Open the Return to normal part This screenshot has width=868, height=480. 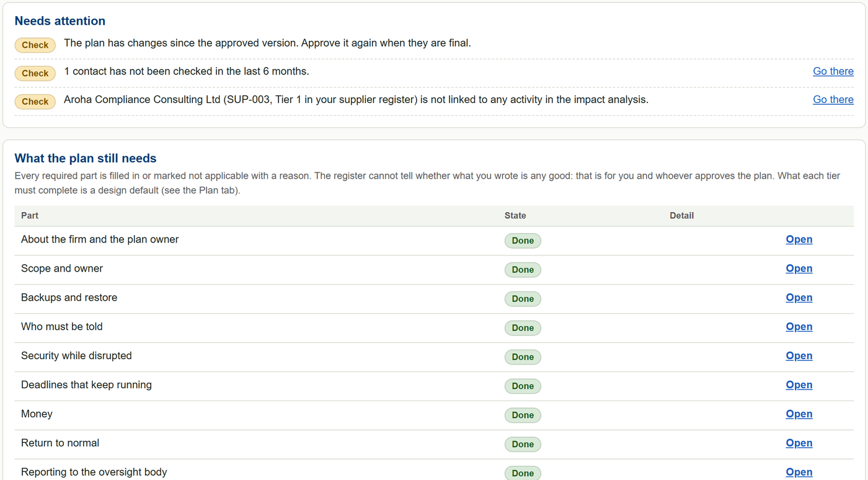click(x=799, y=443)
